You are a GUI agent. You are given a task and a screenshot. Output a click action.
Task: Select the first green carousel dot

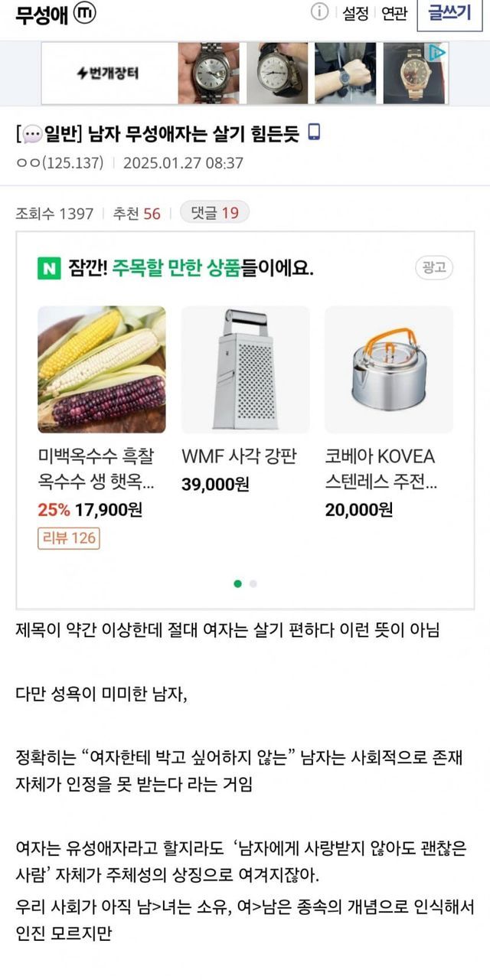[x=237, y=583]
